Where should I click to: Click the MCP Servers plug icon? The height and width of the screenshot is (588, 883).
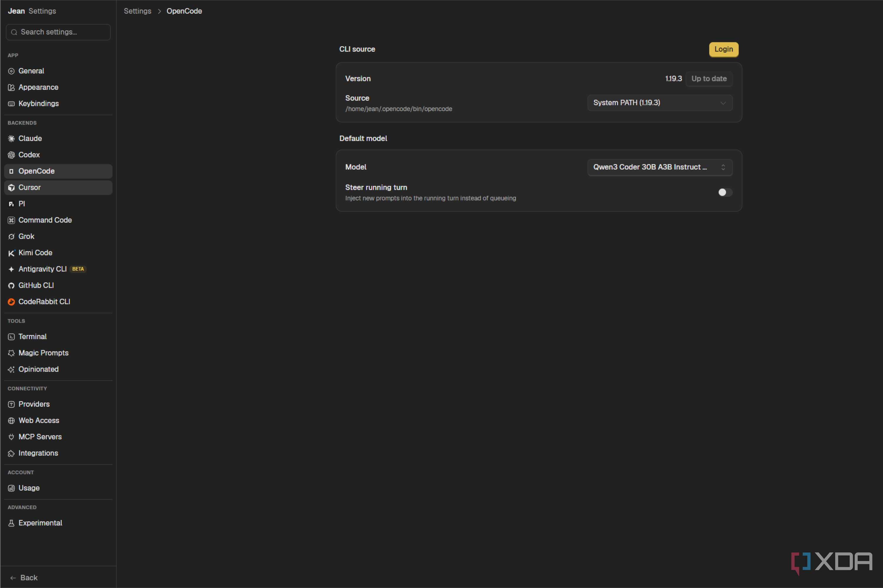11,437
